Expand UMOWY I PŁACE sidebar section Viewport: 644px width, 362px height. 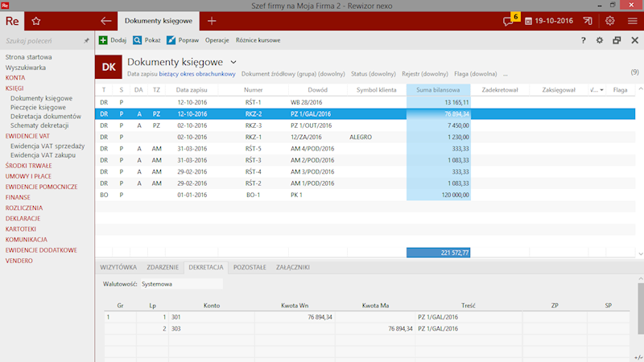(28, 176)
